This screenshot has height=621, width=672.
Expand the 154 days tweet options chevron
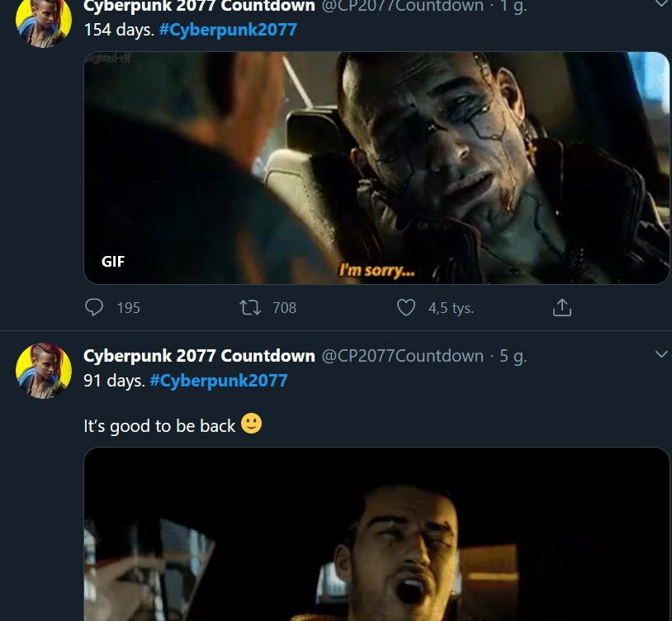(660, 4)
